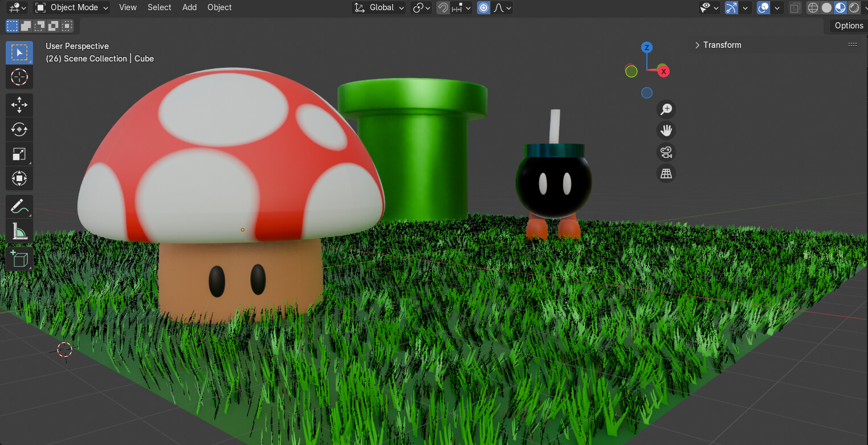The height and width of the screenshot is (445, 868).
Task: Toggle proportional editing
Action: pyautogui.click(x=483, y=7)
